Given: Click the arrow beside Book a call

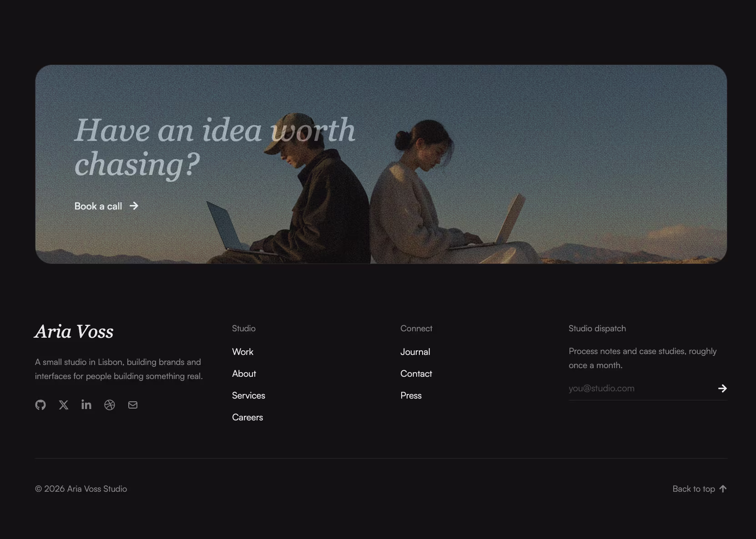Looking at the screenshot, I should point(134,206).
